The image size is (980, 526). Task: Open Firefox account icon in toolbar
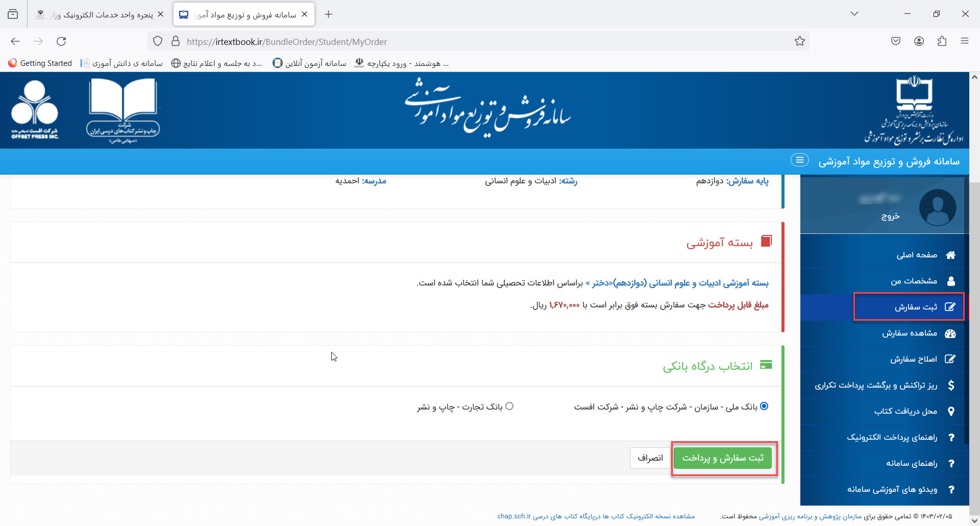coord(919,41)
